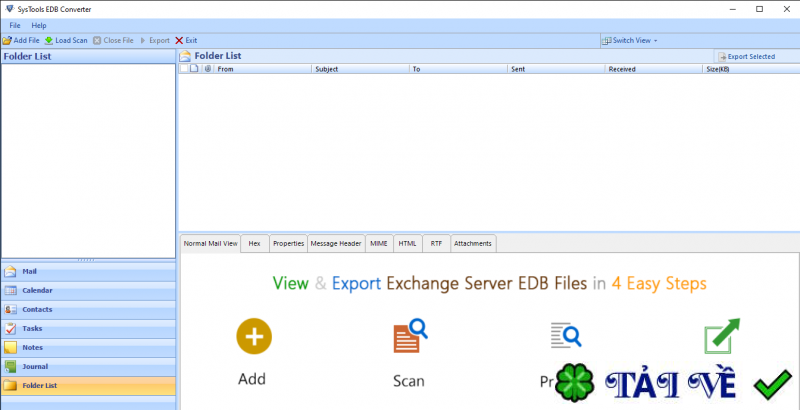Click the Export Selected button
The image size is (800, 410).
(747, 56)
